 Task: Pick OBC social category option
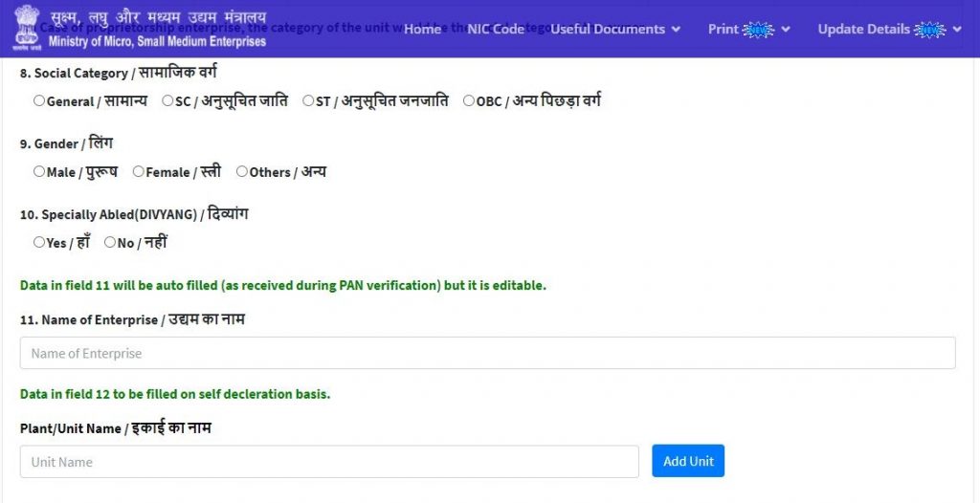click(x=469, y=100)
